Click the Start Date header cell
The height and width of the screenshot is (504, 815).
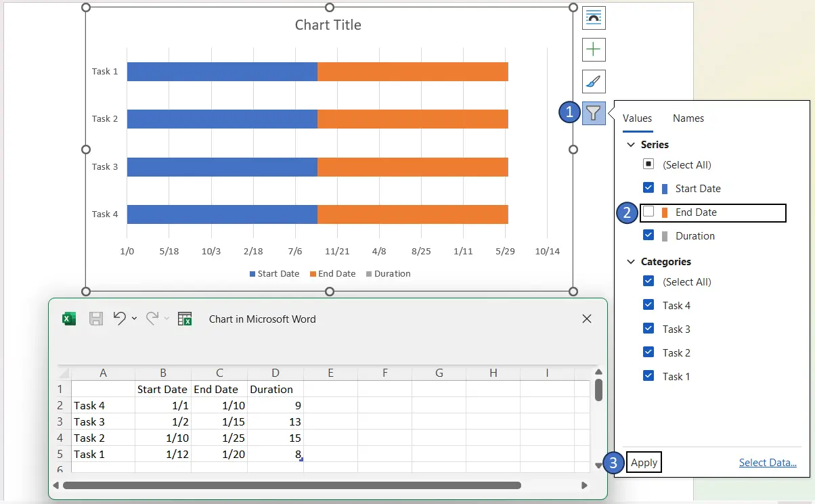[x=163, y=389]
